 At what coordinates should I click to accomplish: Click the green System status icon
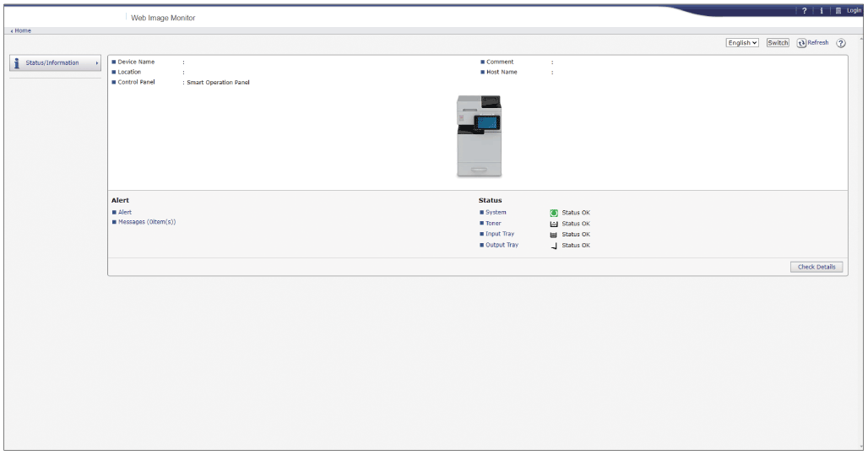554,213
